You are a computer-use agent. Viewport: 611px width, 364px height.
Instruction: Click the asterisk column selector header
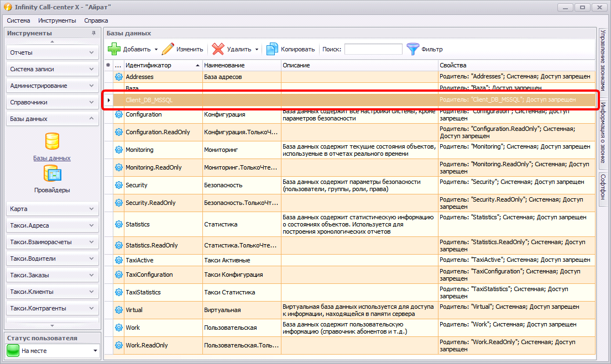pos(108,65)
